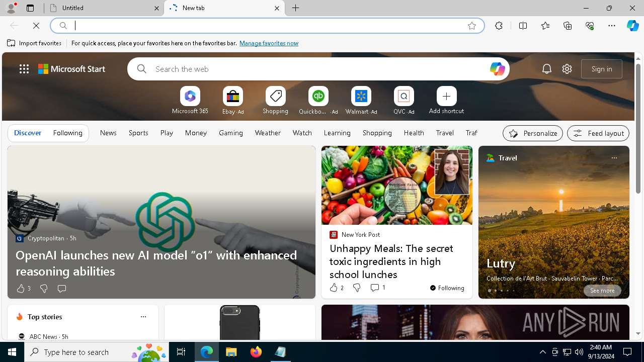The width and height of the screenshot is (644, 362).
Task: Toggle Following for New York Post
Action: 447,288
